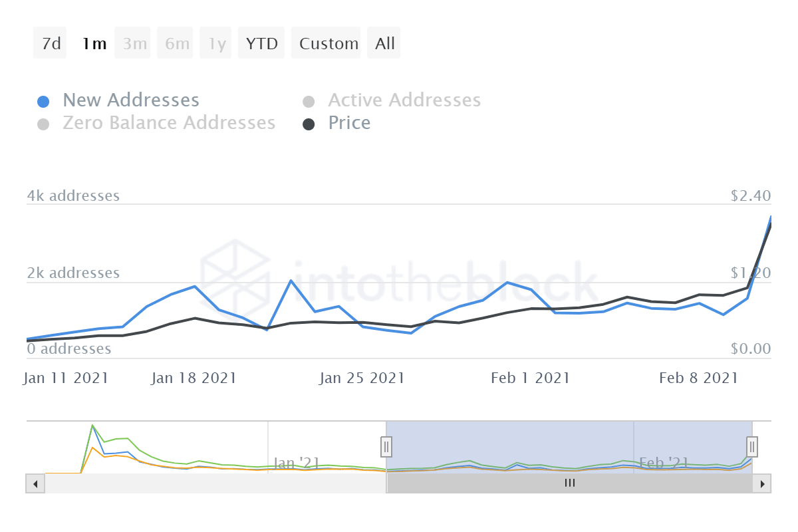Enable the Active Addresses line
This screenshot has width=798, height=532.
[404, 100]
